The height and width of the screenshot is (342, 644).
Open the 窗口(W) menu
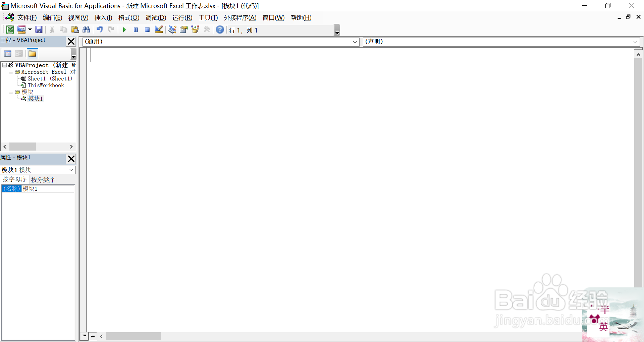(x=273, y=18)
